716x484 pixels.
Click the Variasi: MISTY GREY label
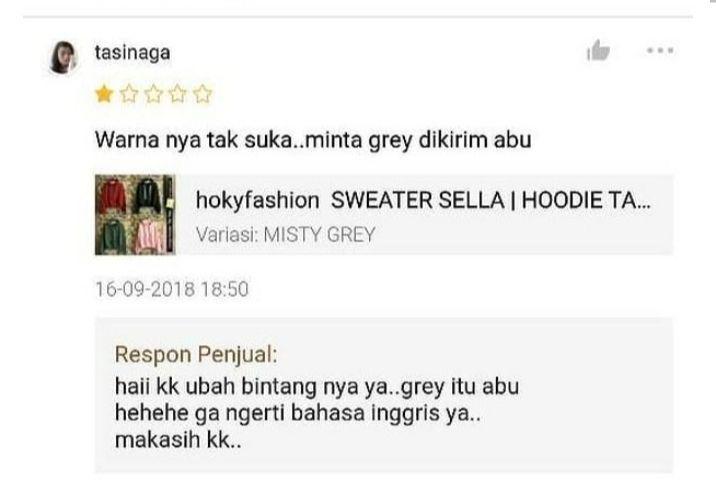[285, 235]
